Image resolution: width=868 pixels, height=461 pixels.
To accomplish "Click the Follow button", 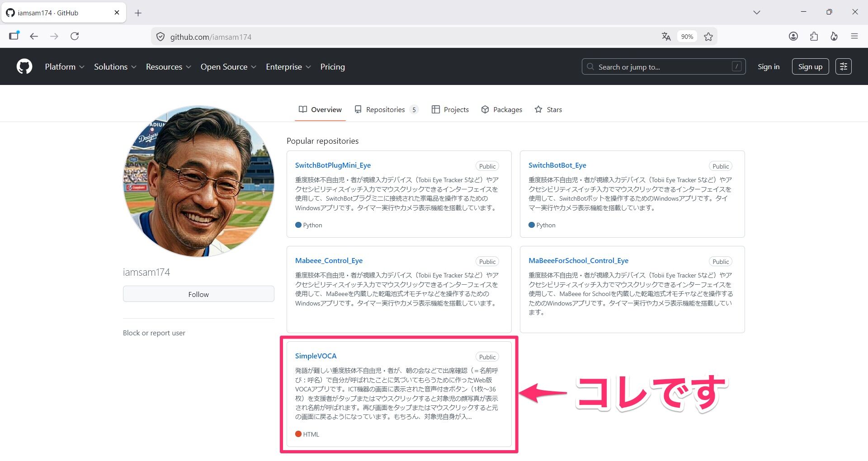I will pos(198,294).
